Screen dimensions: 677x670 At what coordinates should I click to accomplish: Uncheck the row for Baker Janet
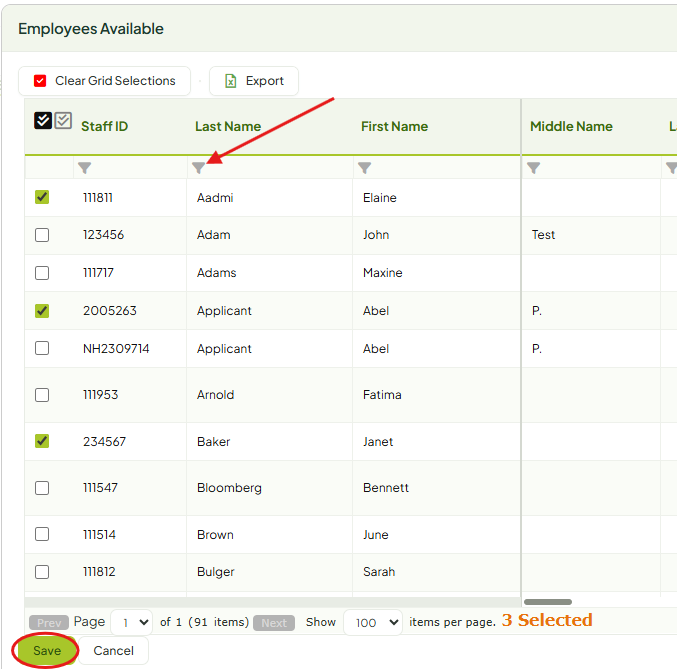pos(42,441)
